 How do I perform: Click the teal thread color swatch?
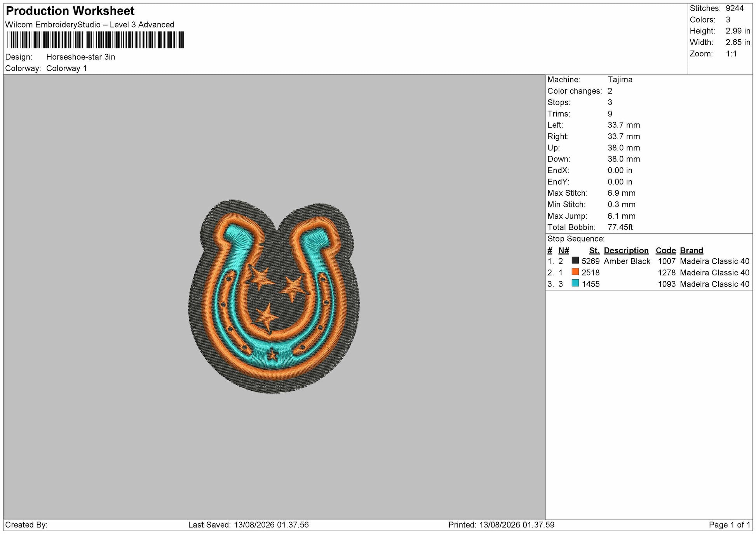575,283
